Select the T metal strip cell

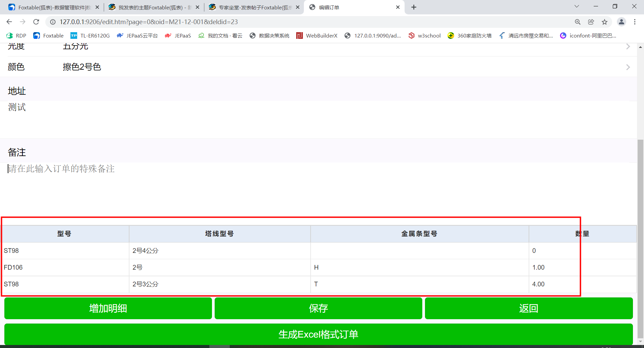[419, 284]
